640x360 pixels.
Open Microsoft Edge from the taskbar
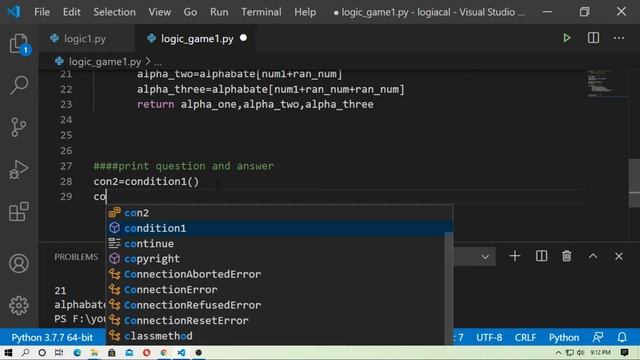[x=77, y=353]
